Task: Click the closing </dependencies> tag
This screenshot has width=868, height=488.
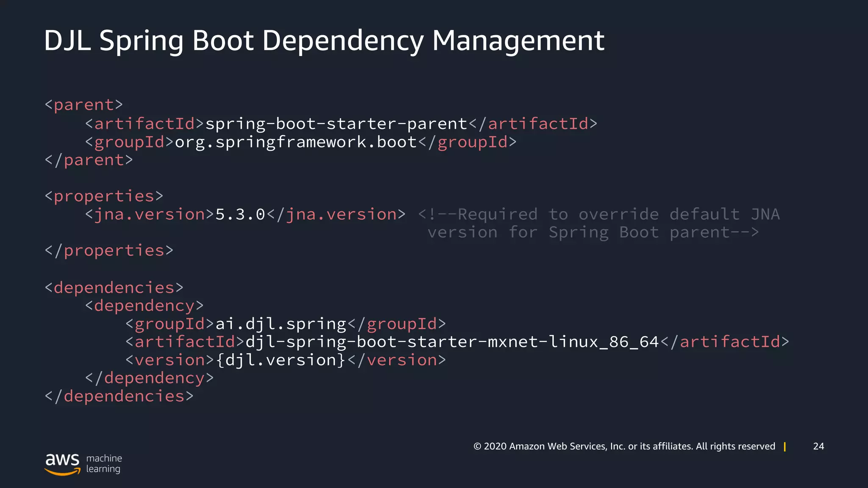Action: (x=119, y=396)
